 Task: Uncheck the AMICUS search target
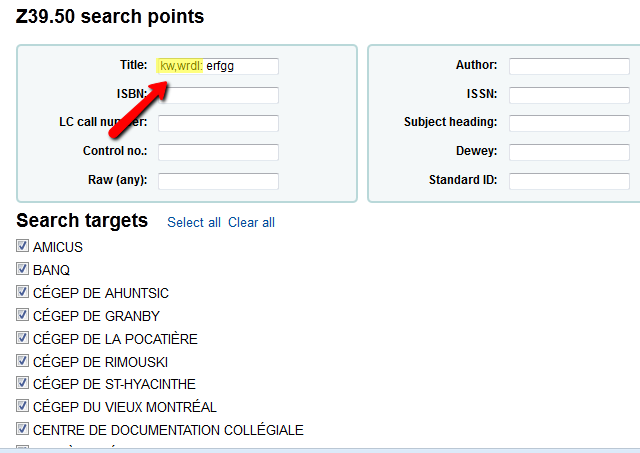tap(23, 246)
